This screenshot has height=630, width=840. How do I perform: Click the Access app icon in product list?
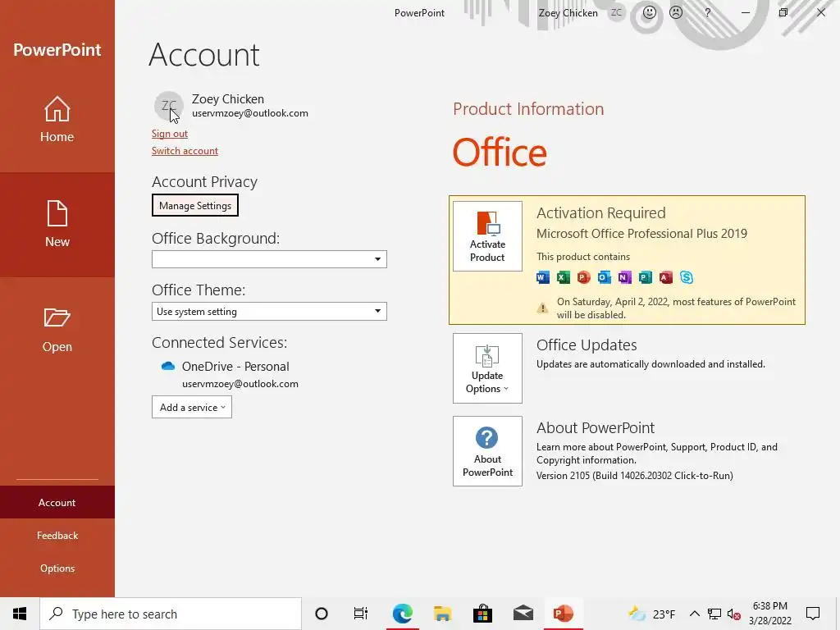666,277
